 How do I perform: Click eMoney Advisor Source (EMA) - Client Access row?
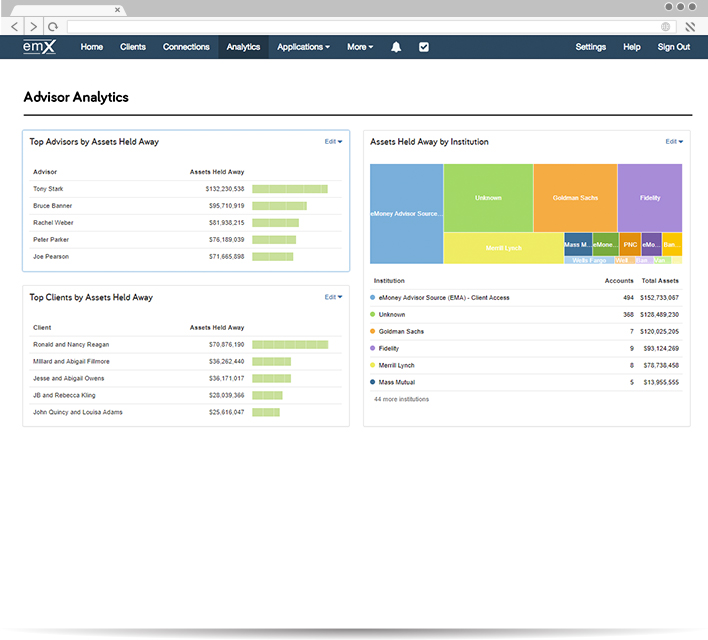point(526,298)
